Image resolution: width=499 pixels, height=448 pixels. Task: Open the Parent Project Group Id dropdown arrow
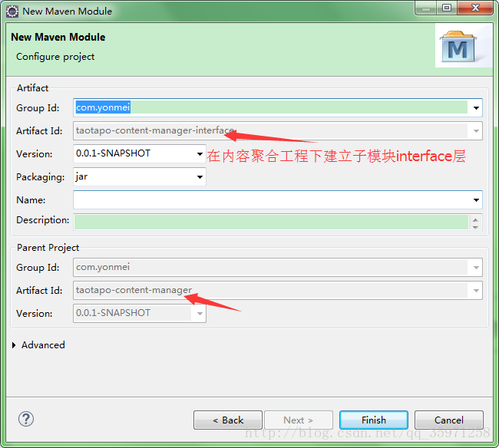476,268
